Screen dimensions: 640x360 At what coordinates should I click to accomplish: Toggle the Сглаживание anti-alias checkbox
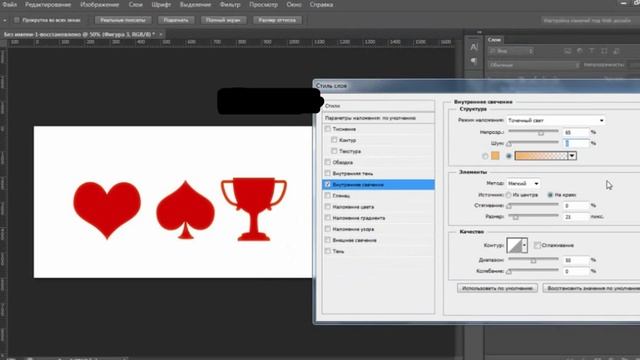[537, 245]
